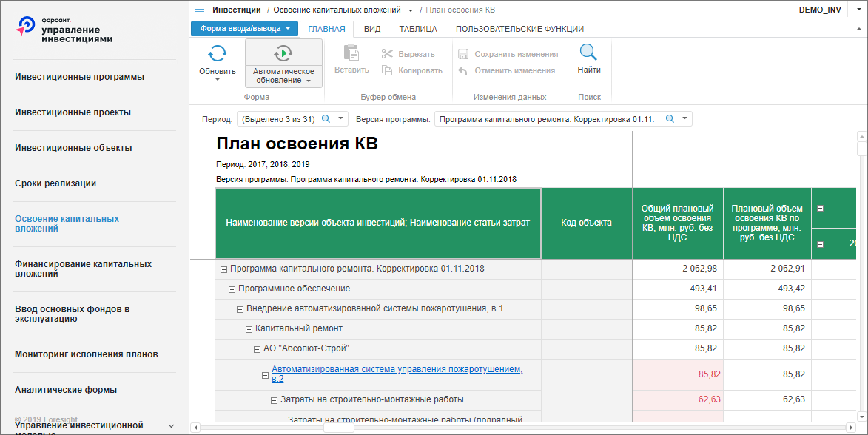The height and width of the screenshot is (435, 868).
Task: Collapse Программа капитального ремонта row
Action: (223, 269)
